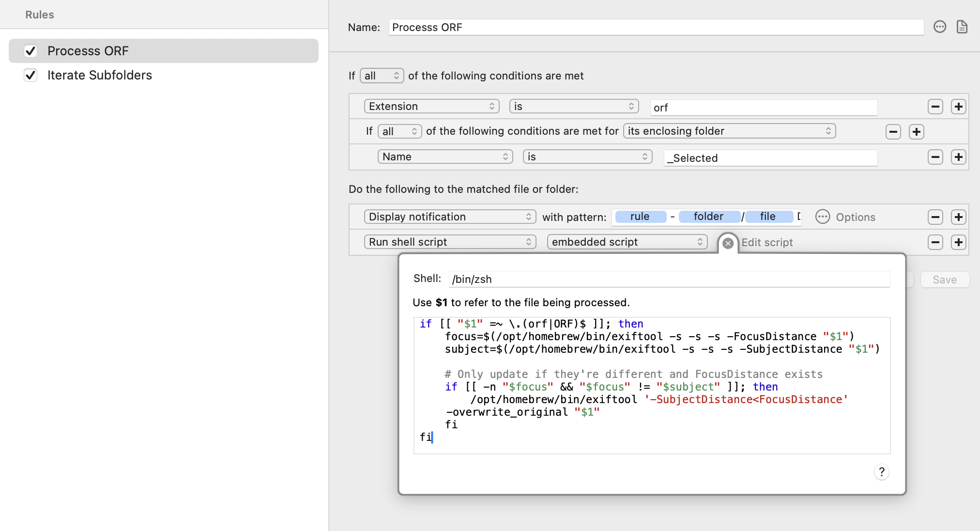Change the embedded script source dropdown
Image resolution: width=980 pixels, height=531 pixels.
click(627, 242)
